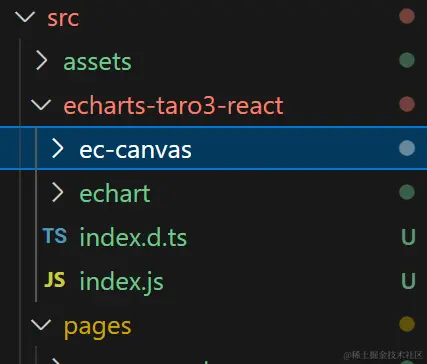Open the index.d.ts file

pos(133,237)
